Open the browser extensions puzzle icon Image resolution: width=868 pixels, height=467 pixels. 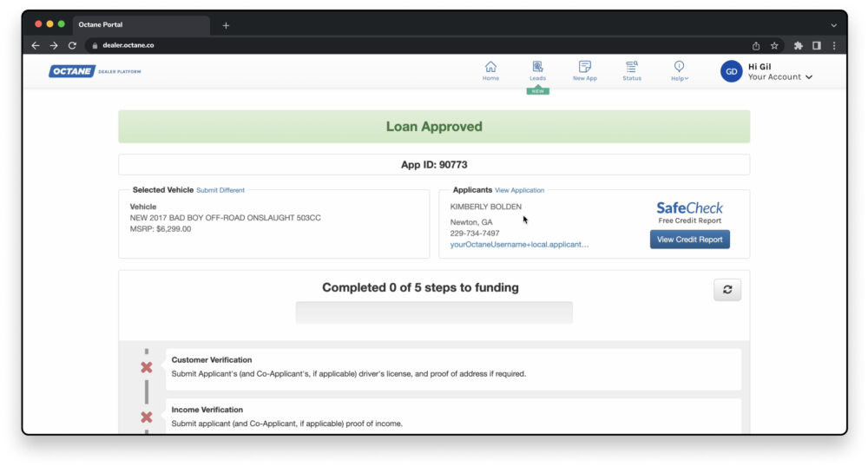pyautogui.click(x=798, y=45)
